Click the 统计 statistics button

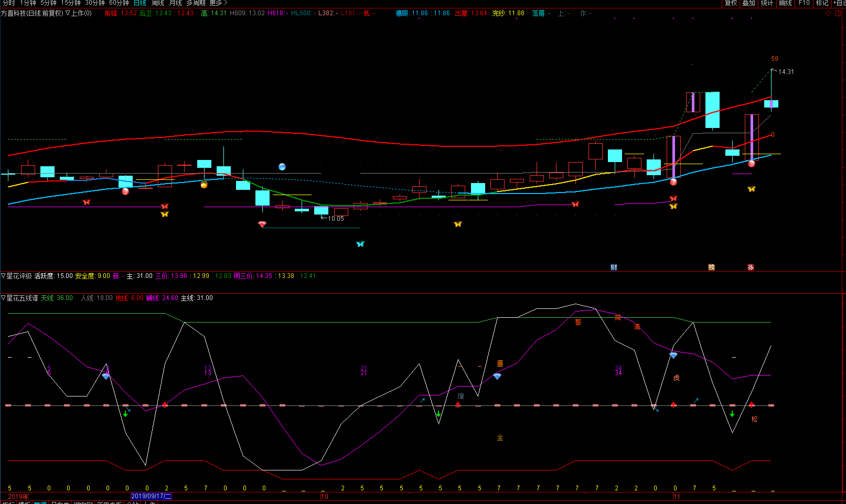pos(767,3)
